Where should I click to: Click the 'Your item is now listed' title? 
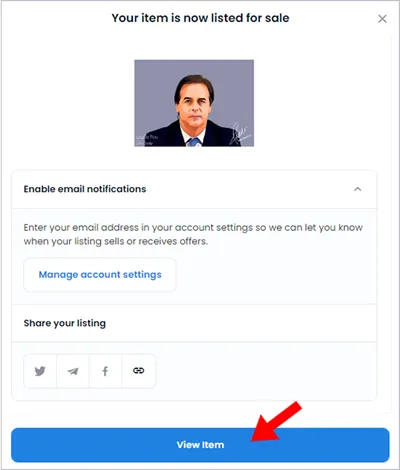click(200, 18)
